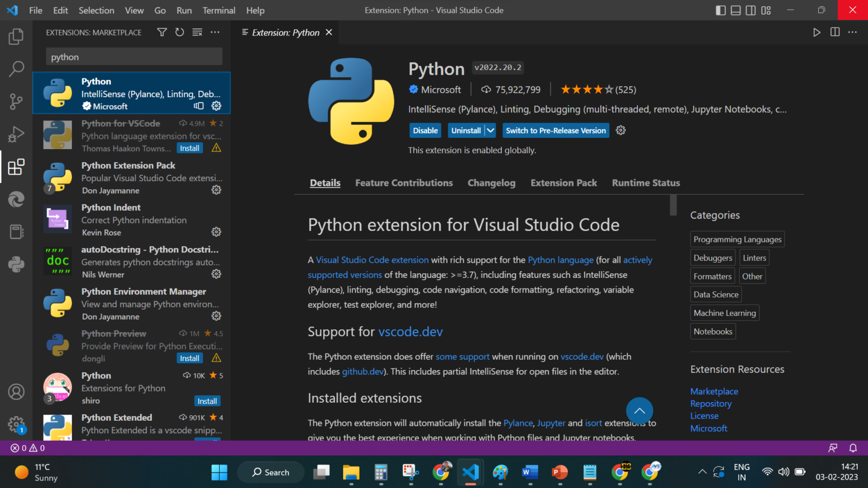Image resolution: width=868 pixels, height=488 pixels.
Task: Open the Run and Debug view
Action: (15, 134)
